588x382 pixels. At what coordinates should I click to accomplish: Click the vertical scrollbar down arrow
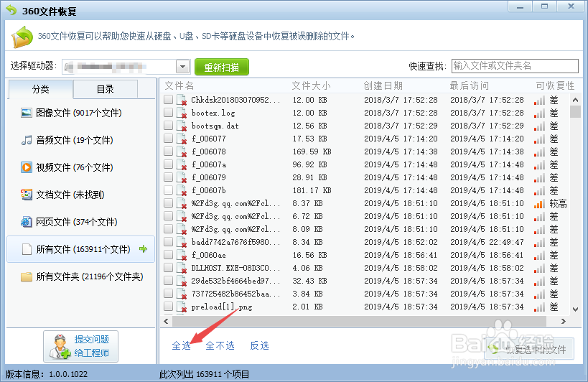pos(575,309)
